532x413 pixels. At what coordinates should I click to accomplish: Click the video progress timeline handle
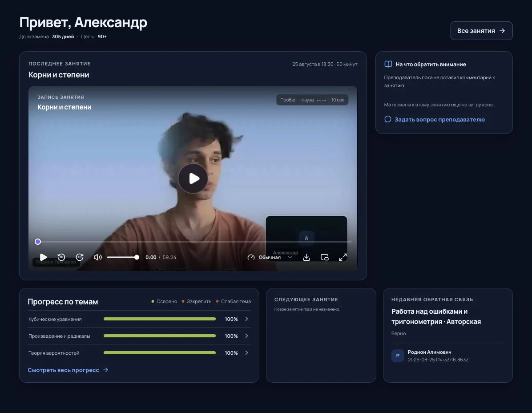(38, 242)
